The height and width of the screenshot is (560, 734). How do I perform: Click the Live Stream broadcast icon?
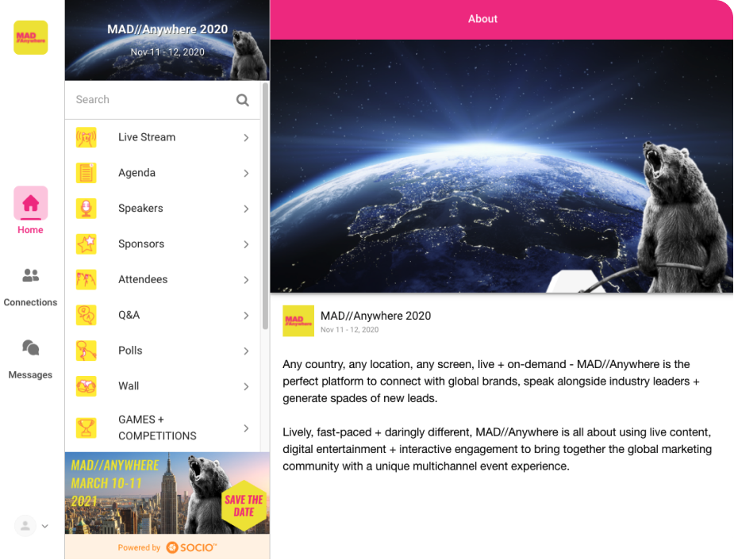(x=86, y=137)
